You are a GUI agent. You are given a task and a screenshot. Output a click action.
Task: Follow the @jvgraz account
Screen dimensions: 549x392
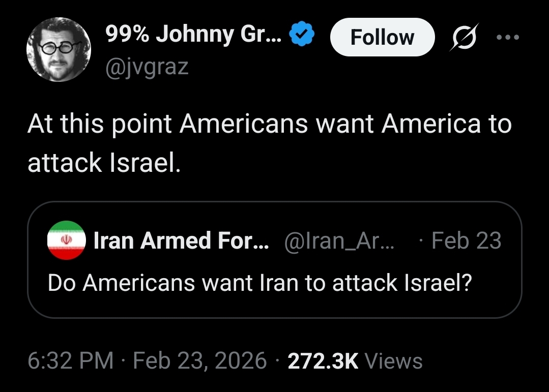coord(382,37)
